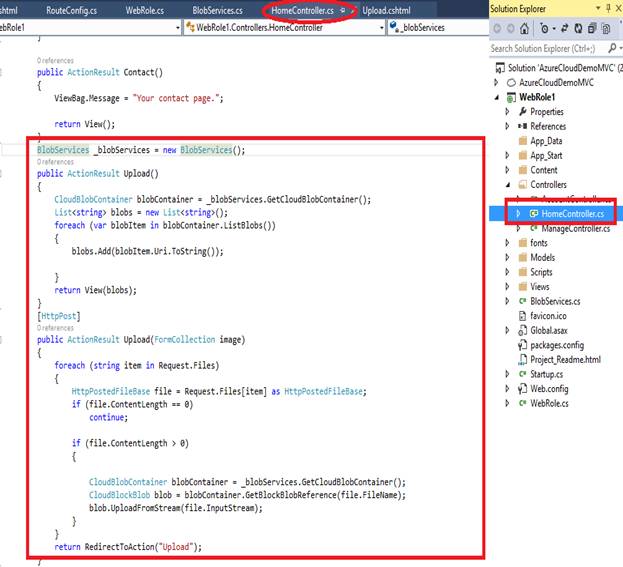Screen dimensions: 623x567
Task: Open WebRole1.Controllers.HomeController type dropdown
Action: [x=381, y=28]
